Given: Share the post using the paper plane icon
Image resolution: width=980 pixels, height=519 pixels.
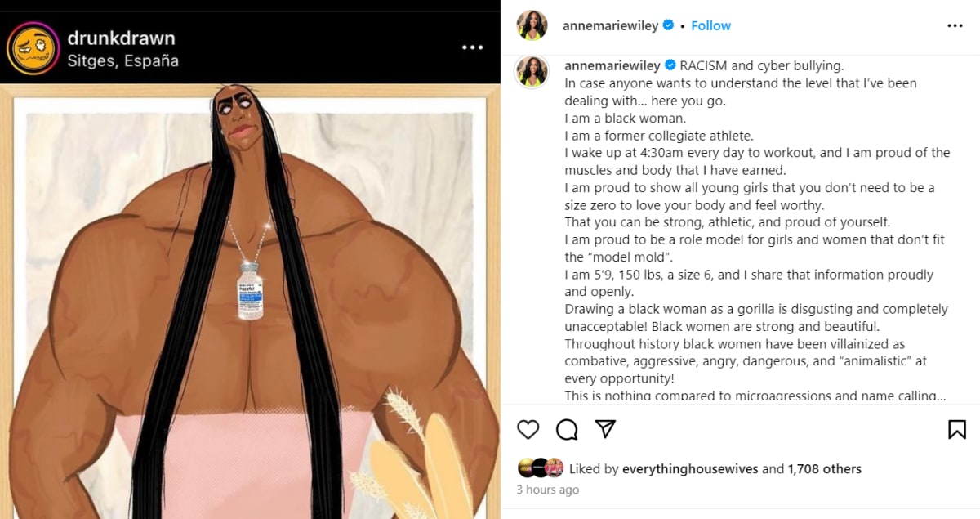Looking at the screenshot, I should coord(604,428).
